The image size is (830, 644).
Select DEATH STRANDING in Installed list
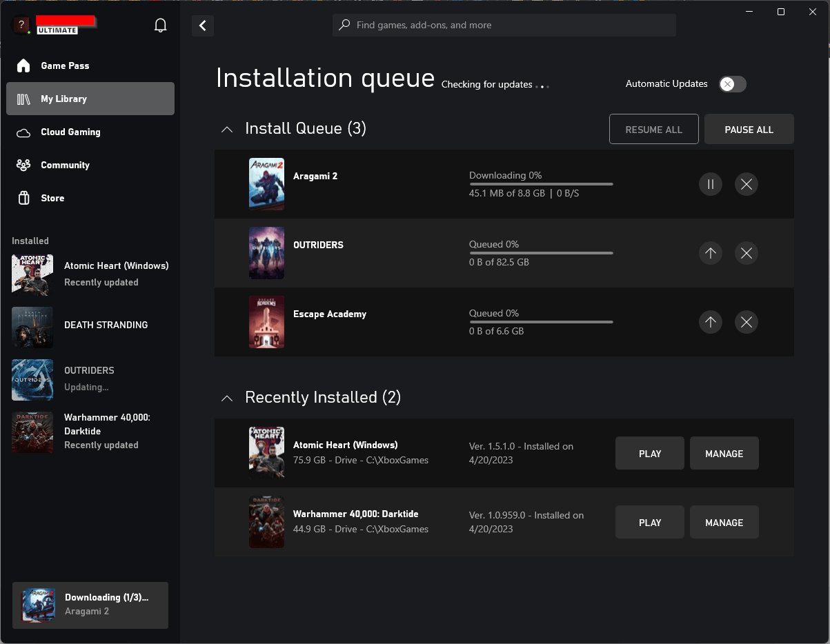90,327
